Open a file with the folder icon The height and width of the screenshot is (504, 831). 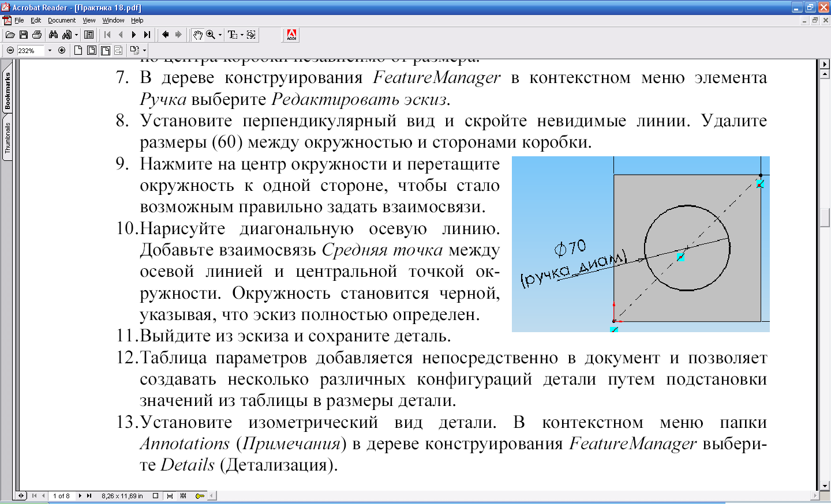click(10, 35)
